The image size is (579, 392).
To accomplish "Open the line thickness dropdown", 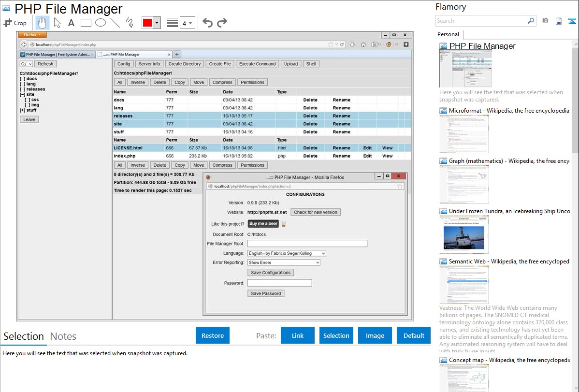I will tap(187, 23).
